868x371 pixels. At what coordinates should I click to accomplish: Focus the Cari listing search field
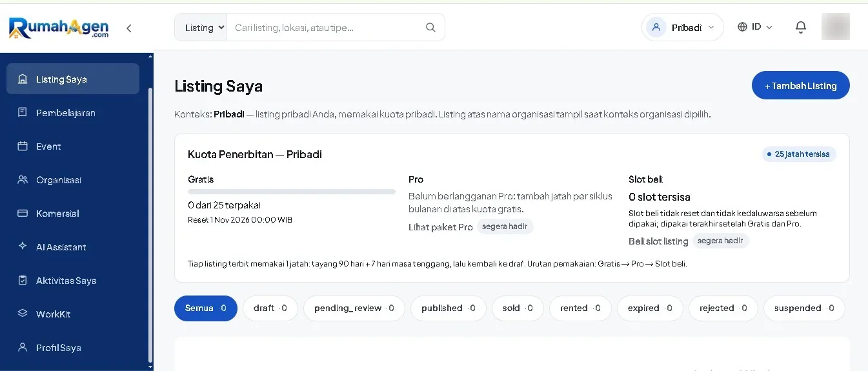pyautogui.click(x=326, y=28)
